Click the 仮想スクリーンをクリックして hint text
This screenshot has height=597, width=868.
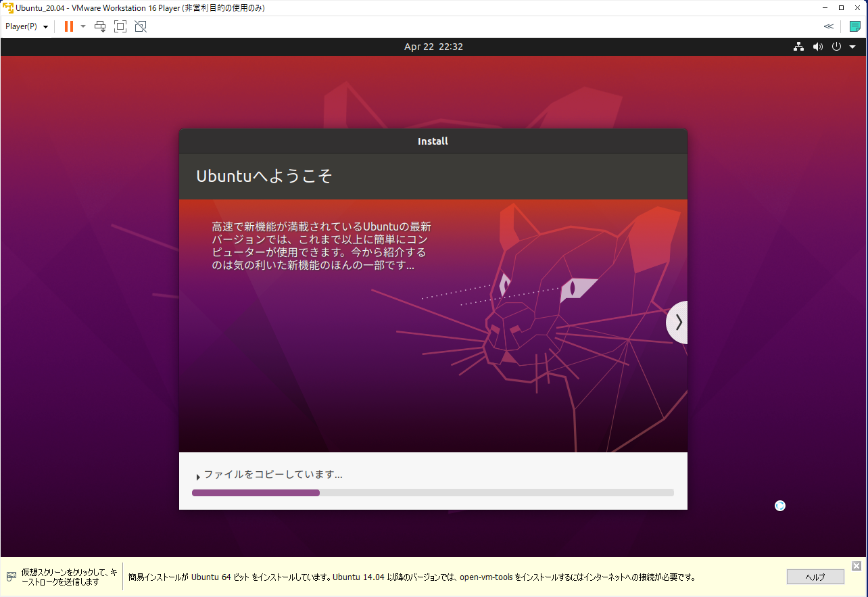point(69,577)
